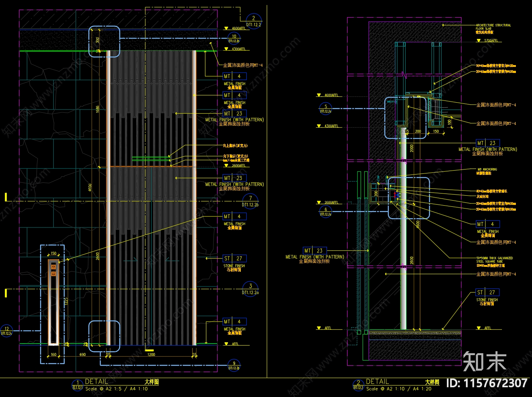The image size is (532, 397).
Task: Select the '300' dimension at the door head
Action: pos(97,40)
